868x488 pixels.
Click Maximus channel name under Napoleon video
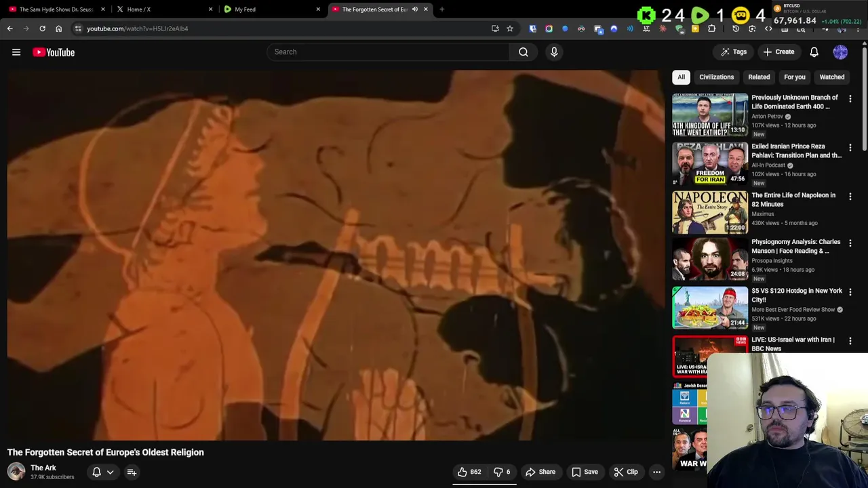(x=763, y=213)
